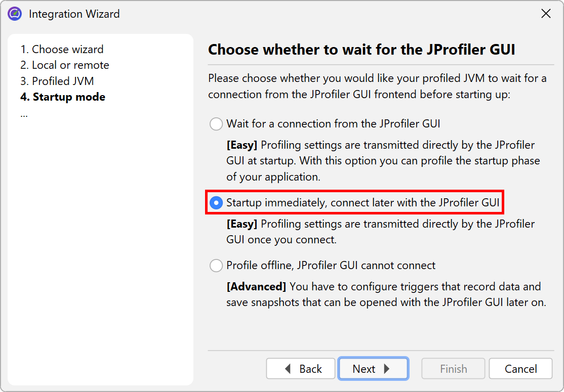Click the greyed-out Finish button
Screen dimensions: 564x392
click(x=453, y=369)
